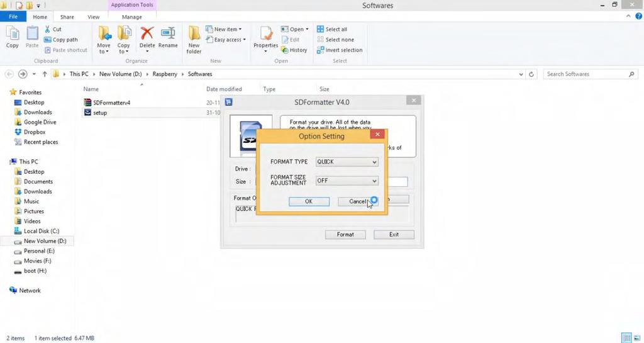Click the Edit command in the Open group
The height and width of the screenshot is (343, 644).
pyautogui.click(x=291, y=40)
